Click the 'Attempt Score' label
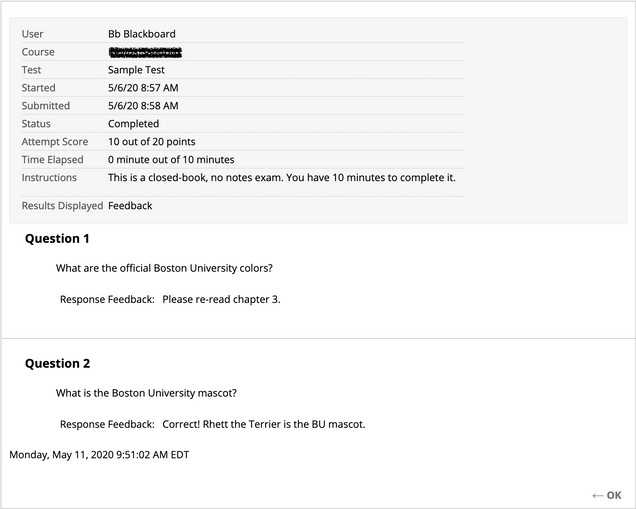Image resolution: width=636 pixels, height=509 pixels. click(55, 142)
